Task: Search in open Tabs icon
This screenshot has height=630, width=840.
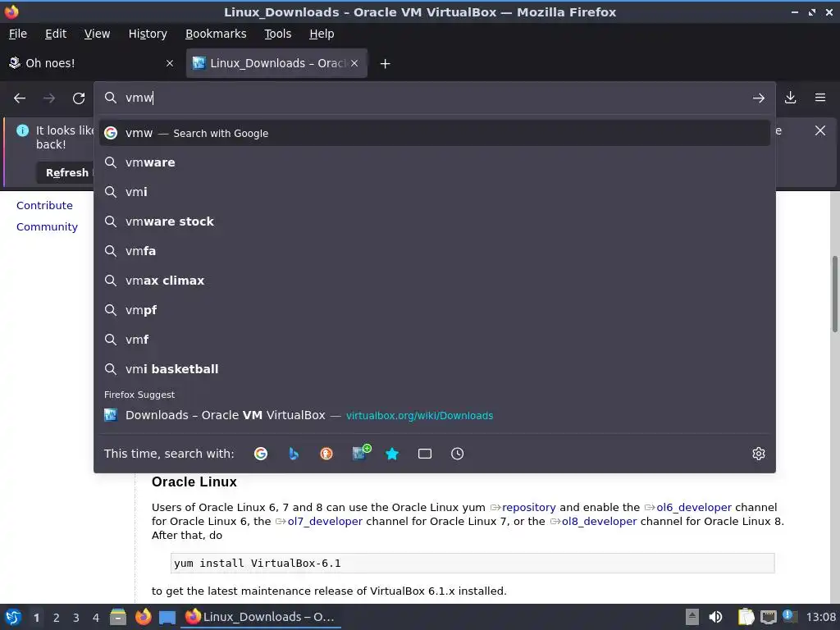Action: [x=425, y=454]
